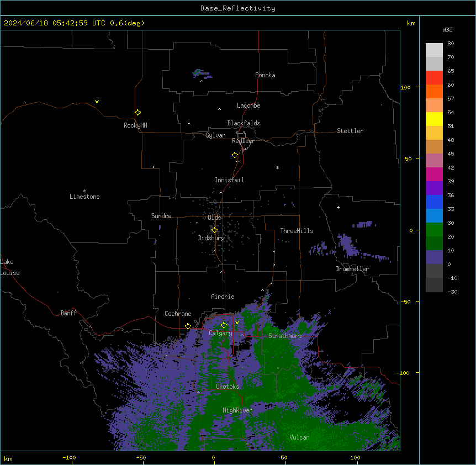This screenshot has width=476, height=465.
Task: Click the Banff city label
Action: (x=68, y=313)
